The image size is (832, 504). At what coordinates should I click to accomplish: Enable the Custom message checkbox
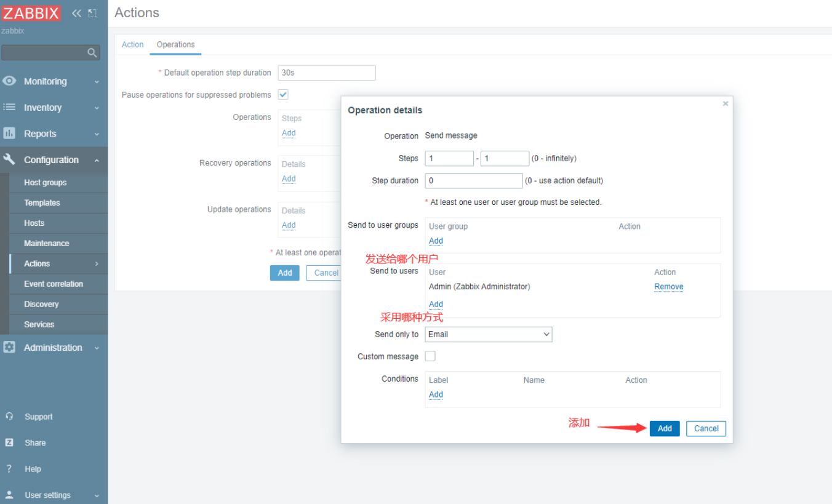[x=430, y=356]
